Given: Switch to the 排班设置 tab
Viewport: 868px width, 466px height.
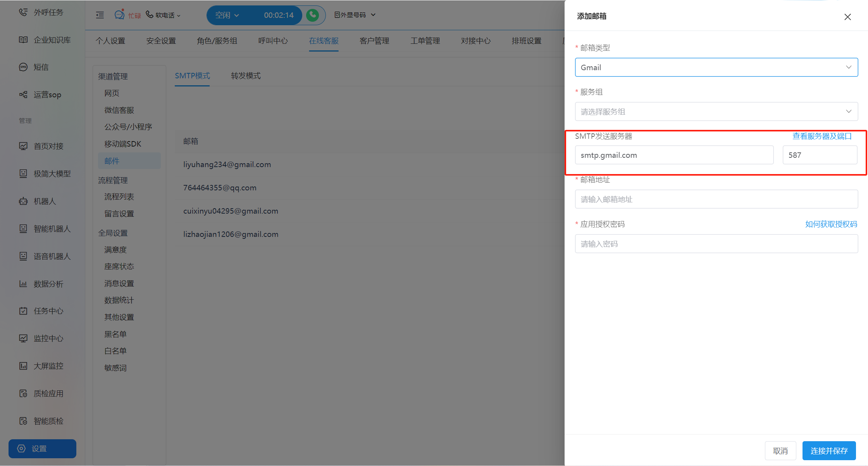Looking at the screenshot, I should click(526, 41).
